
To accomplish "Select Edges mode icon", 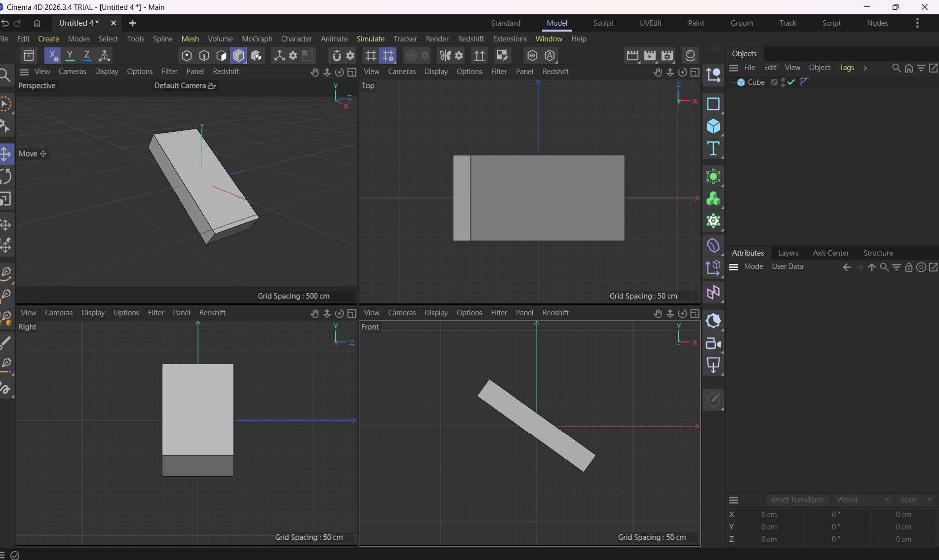I will pos(204,56).
